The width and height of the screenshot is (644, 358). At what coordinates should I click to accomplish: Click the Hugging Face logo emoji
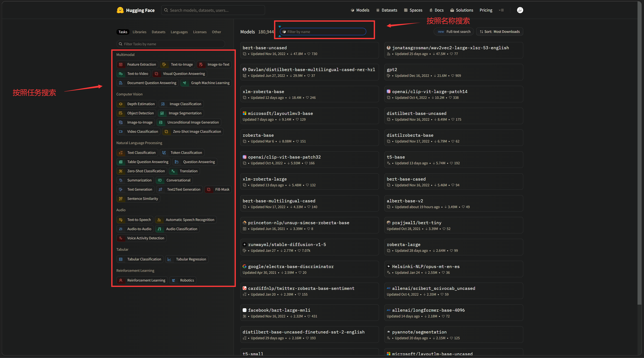120,10
